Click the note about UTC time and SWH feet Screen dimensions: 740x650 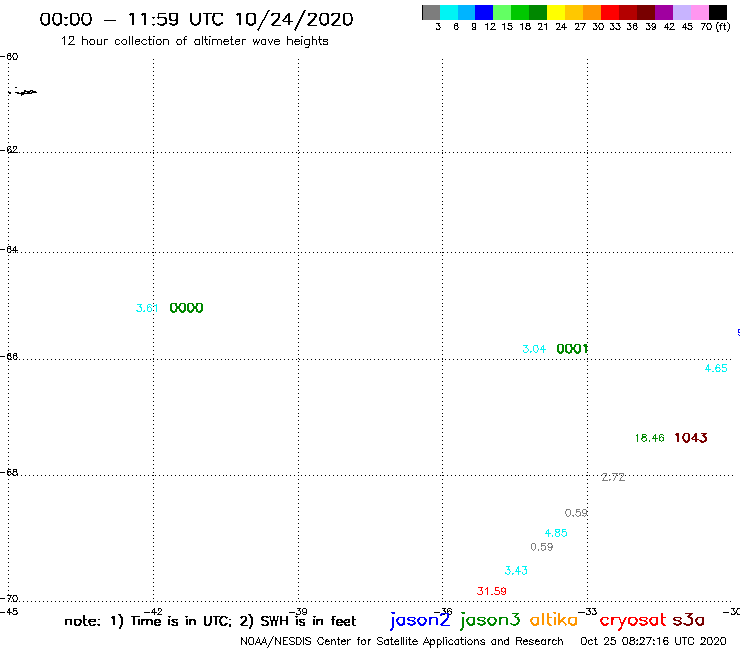tap(210, 621)
